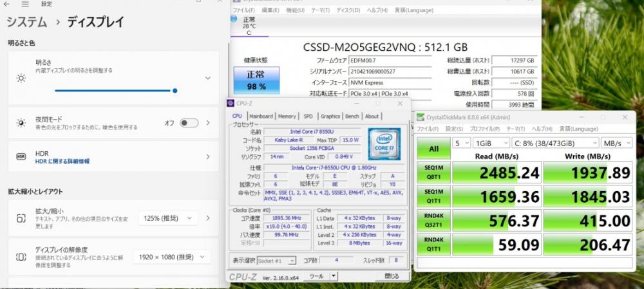
Task: Toggle the night light (夜間モード) switch
Action: point(189,123)
